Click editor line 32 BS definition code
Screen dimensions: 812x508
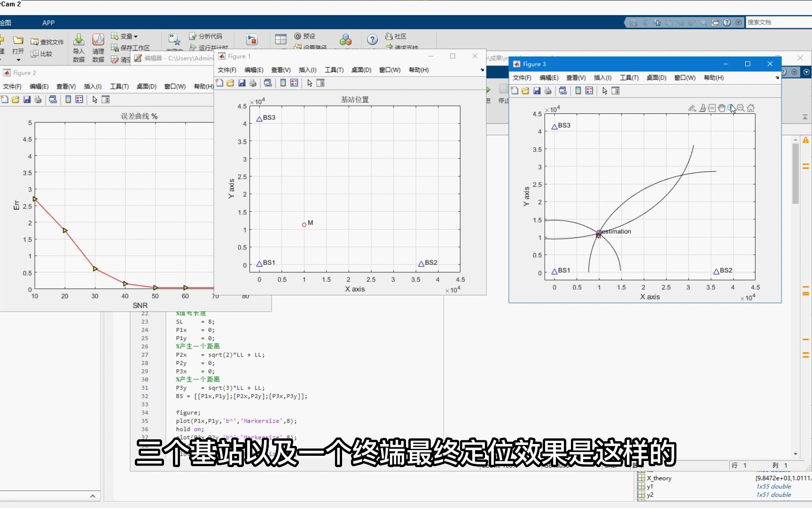tap(242, 396)
